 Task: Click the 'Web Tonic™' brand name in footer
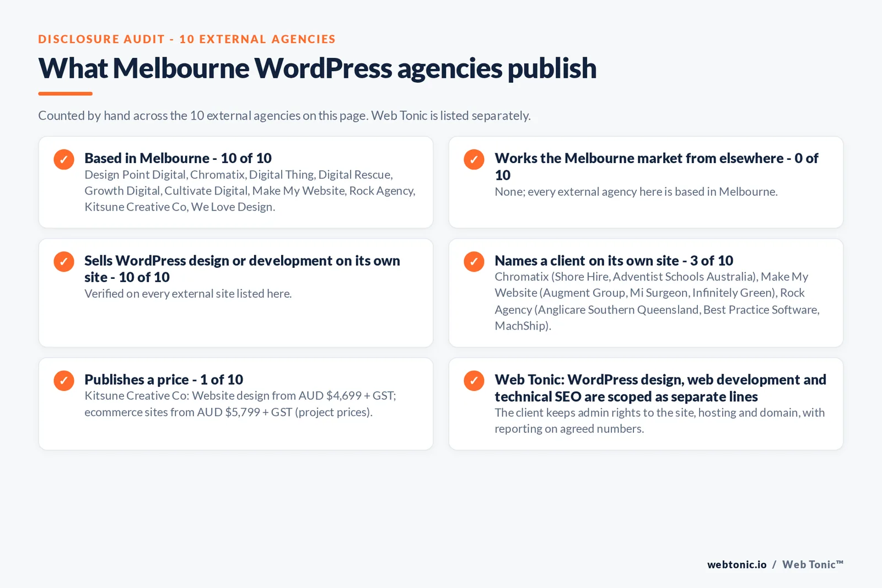tap(813, 564)
